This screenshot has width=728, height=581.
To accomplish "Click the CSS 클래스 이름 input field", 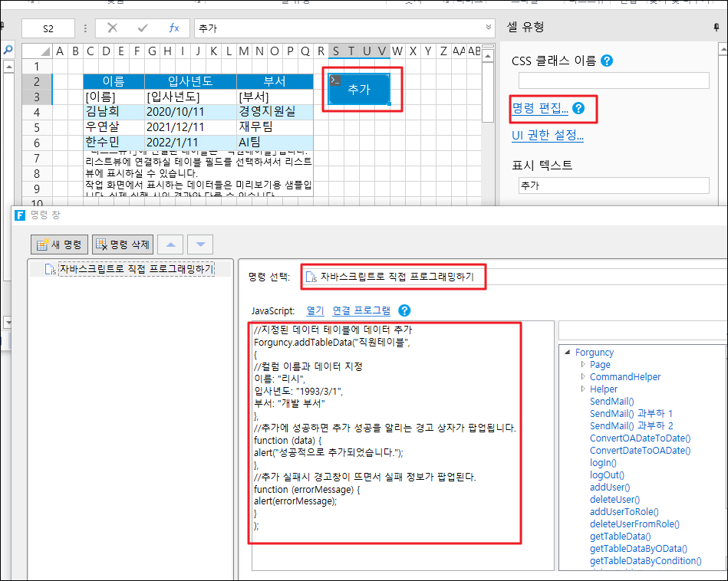I will 614,81.
